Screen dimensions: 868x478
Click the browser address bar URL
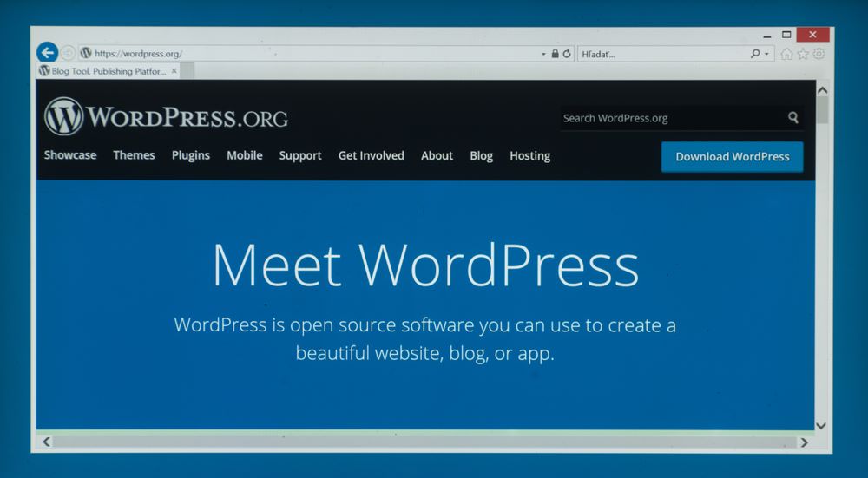(138, 54)
